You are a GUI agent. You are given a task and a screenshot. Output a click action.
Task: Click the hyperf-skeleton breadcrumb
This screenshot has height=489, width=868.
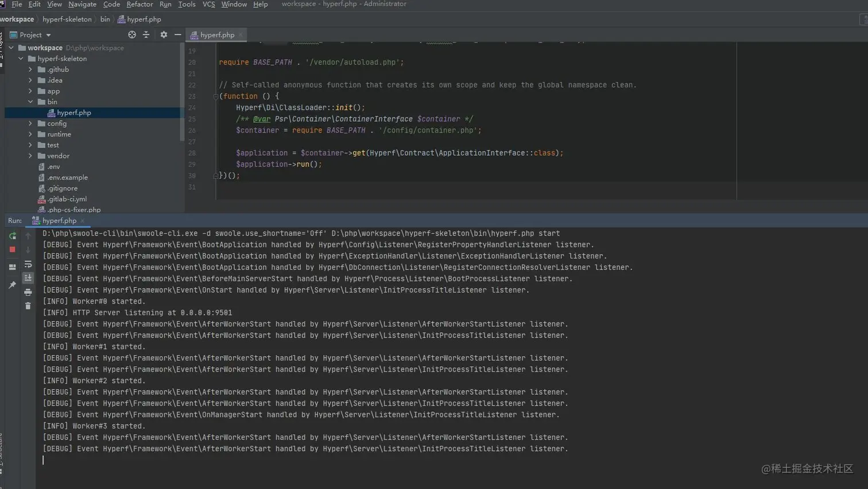[67, 20]
